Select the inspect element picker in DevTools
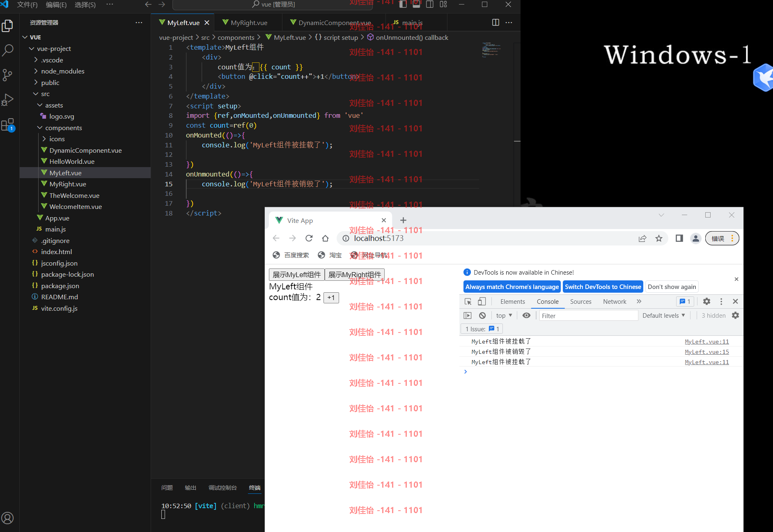The width and height of the screenshot is (773, 532). pyautogui.click(x=468, y=302)
